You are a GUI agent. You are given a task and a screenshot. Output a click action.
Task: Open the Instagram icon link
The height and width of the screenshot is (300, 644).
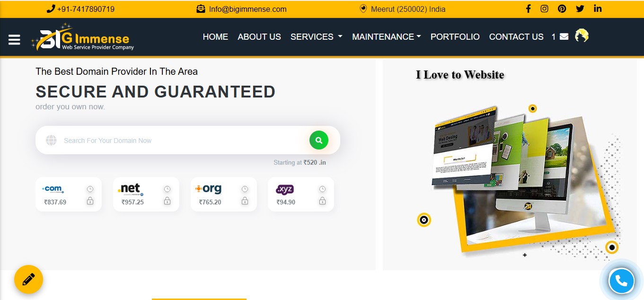544,9
